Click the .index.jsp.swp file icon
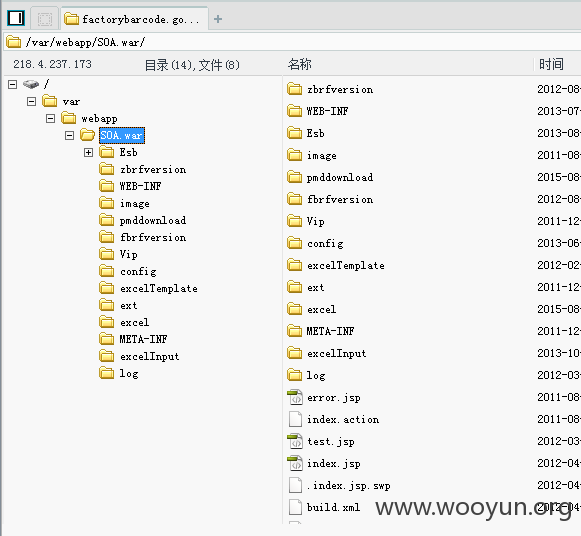 (295, 485)
